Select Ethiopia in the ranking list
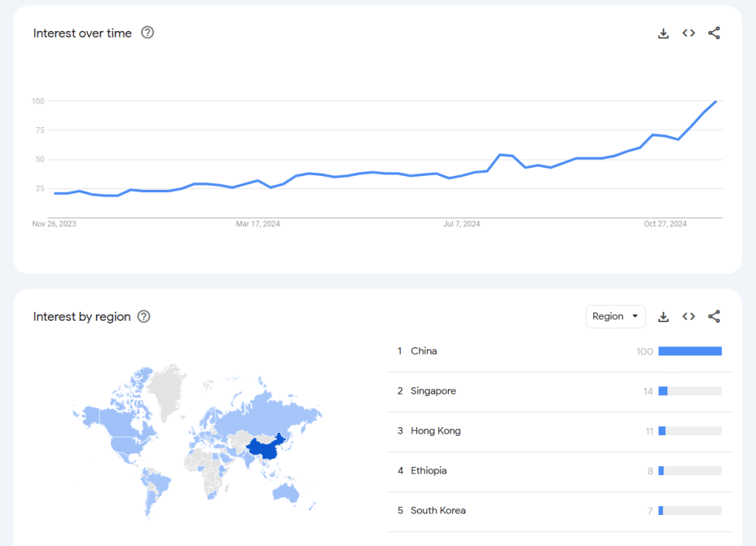This screenshot has height=546, width=756. [429, 471]
